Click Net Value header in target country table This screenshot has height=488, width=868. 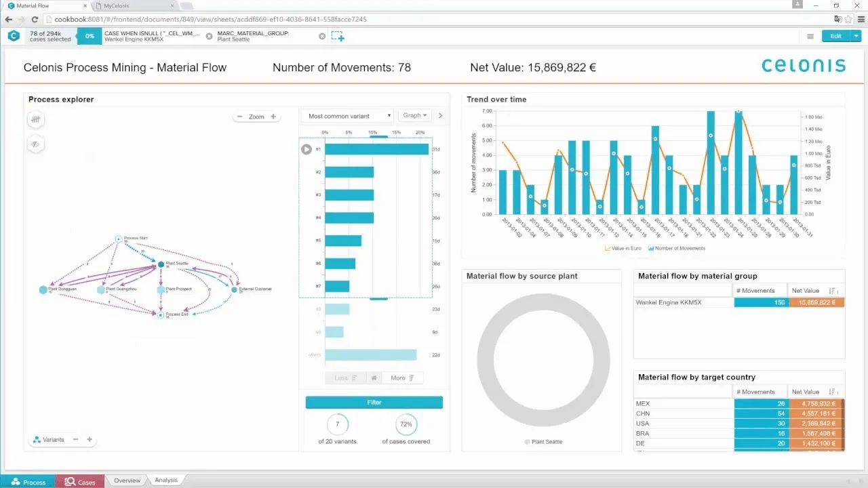805,392
